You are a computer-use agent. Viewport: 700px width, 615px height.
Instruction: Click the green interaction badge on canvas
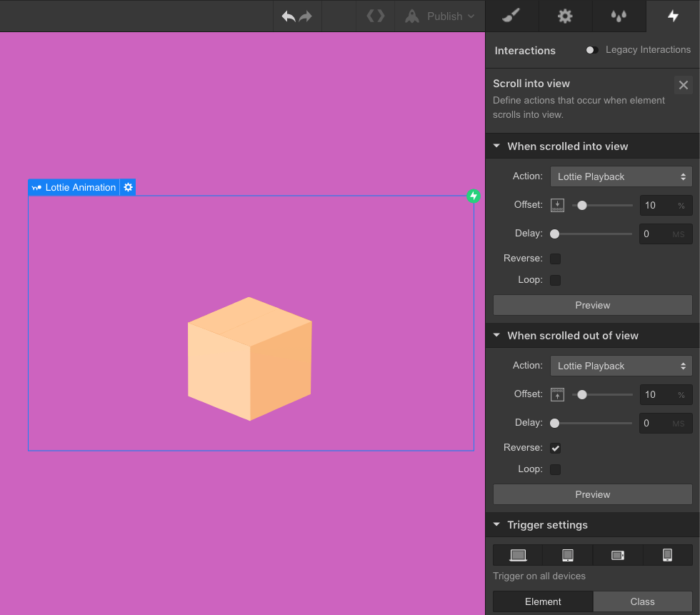pyautogui.click(x=473, y=196)
